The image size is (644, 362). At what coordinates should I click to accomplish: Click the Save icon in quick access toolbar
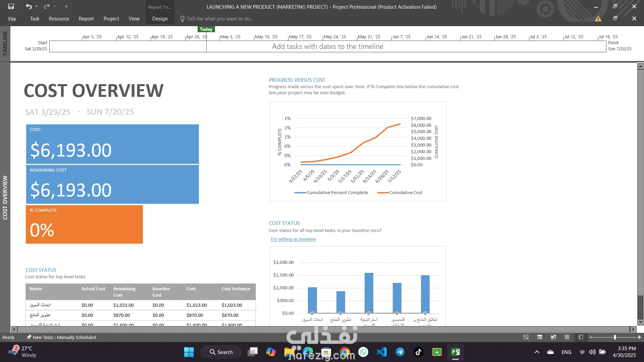tap(11, 6)
